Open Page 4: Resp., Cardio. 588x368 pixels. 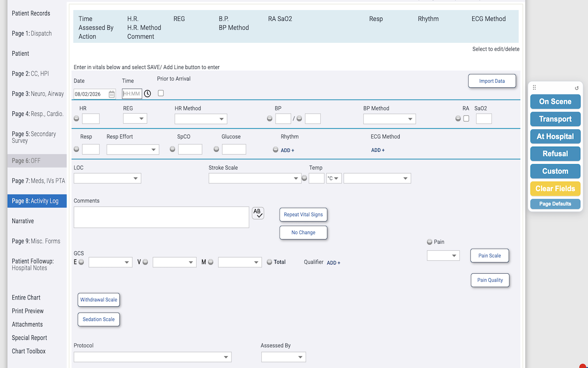[x=38, y=114]
